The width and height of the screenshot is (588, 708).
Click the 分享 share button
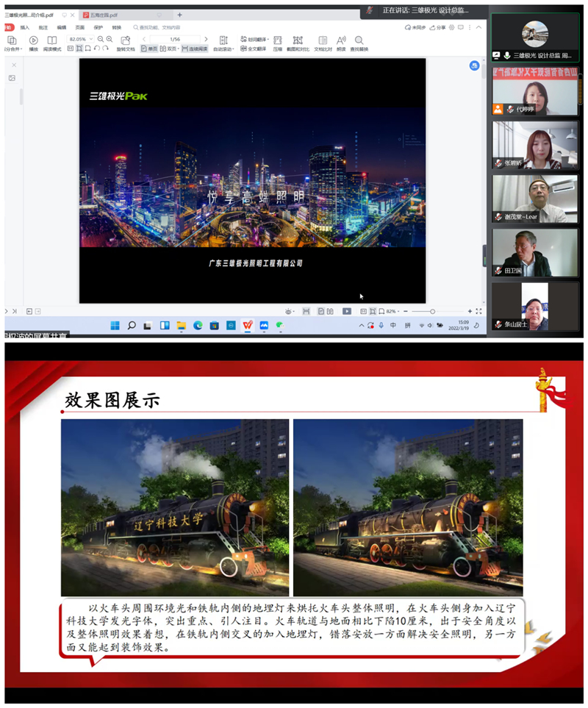437,27
